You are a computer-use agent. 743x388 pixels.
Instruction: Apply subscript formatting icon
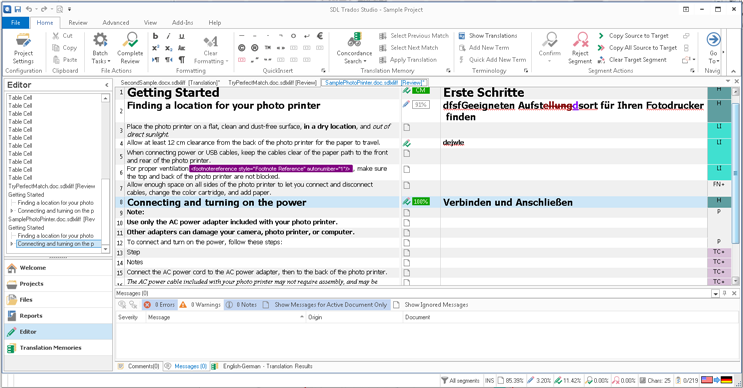pos(168,48)
